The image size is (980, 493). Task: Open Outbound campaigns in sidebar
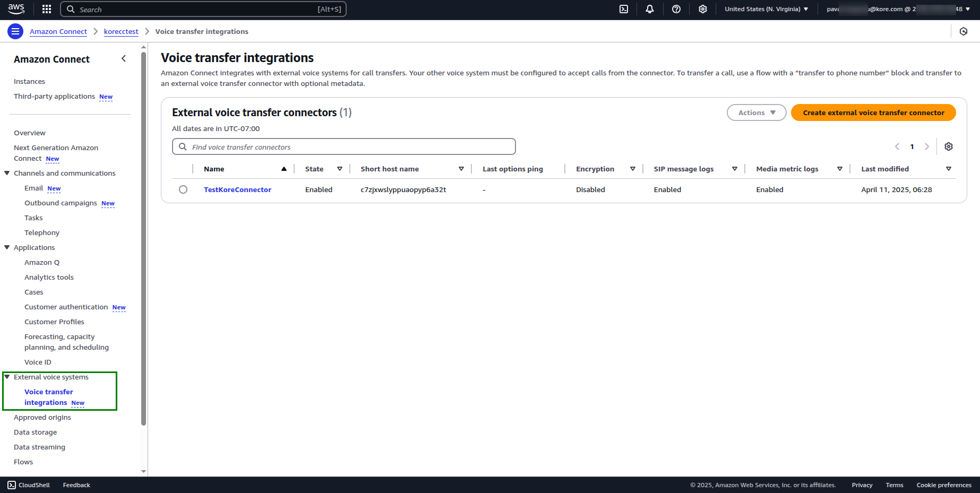[61, 203]
